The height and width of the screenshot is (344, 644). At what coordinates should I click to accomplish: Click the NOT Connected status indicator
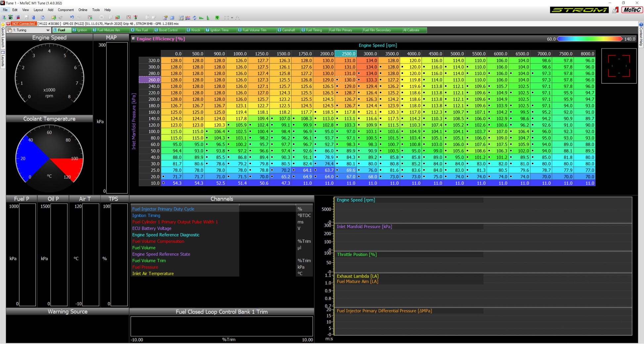23,24
